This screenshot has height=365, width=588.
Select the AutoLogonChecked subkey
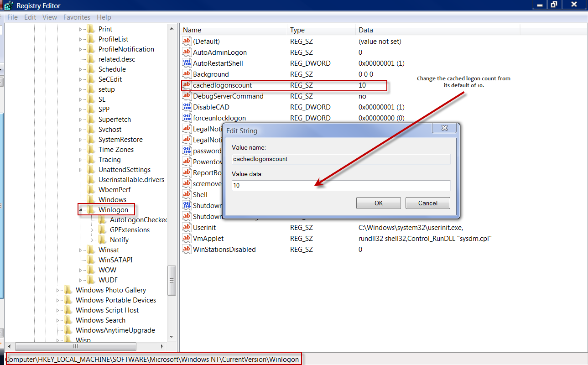139,220
